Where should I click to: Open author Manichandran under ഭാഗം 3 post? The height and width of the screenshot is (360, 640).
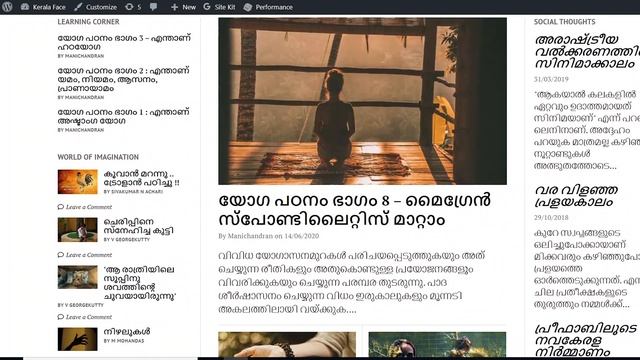(x=84, y=56)
